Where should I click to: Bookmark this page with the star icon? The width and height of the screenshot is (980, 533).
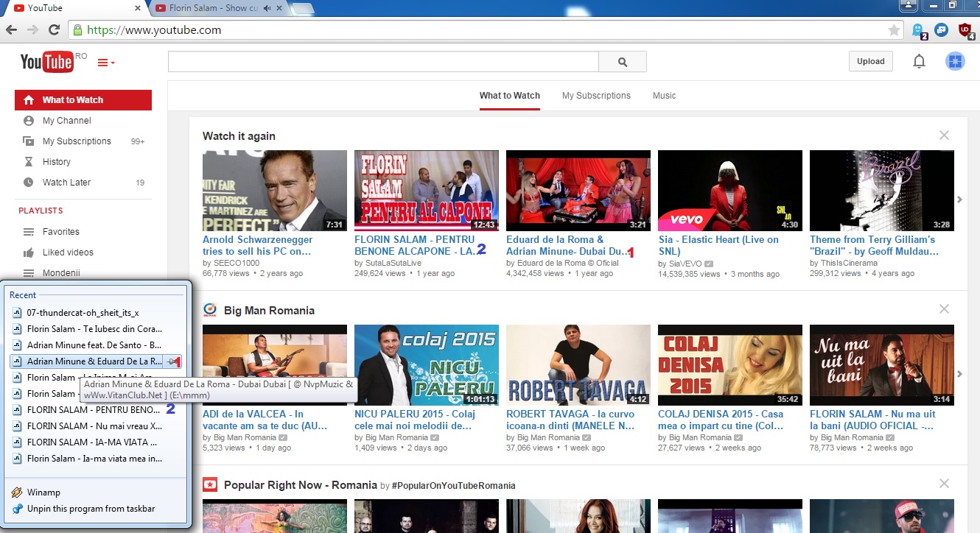click(894, 30)
